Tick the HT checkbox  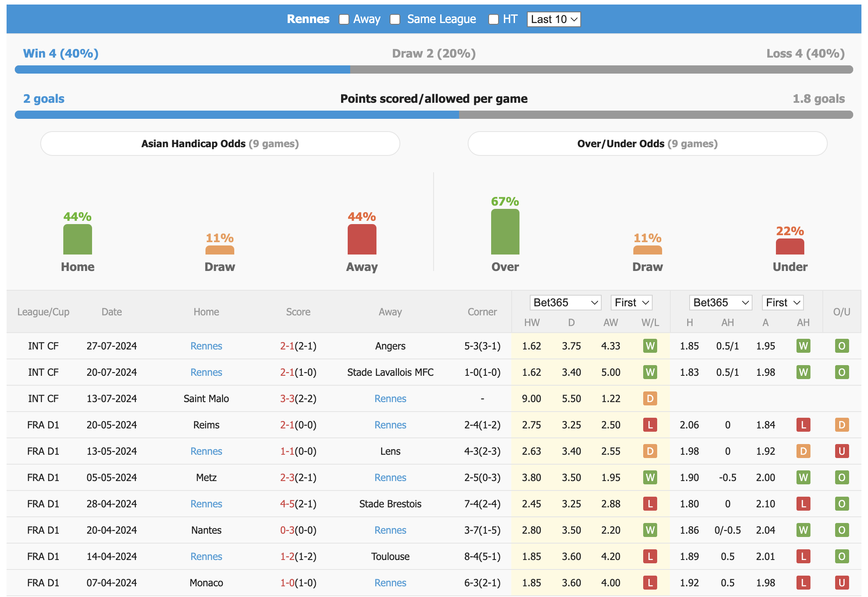point(494,19)
